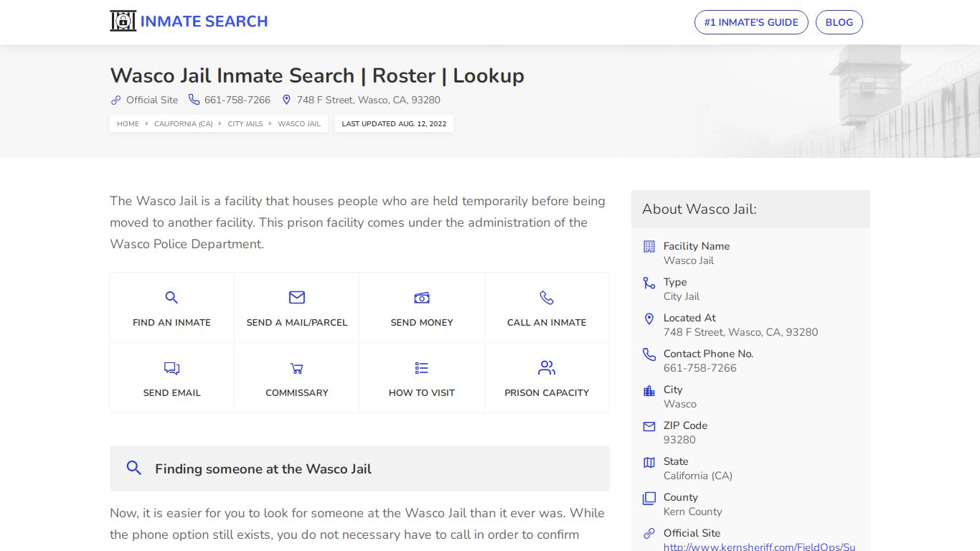Click the chat bubbles icon for Send Email
This screenshot has height=551, width=980.
[x=171, y=368]
